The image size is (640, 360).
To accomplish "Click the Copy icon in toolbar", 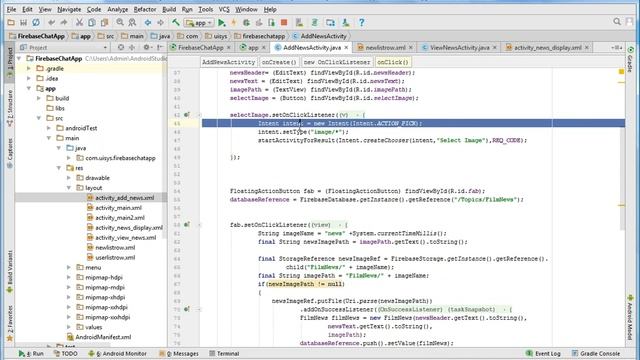I will tap(92, 22).
